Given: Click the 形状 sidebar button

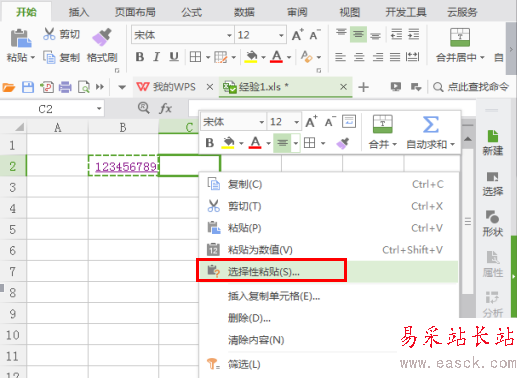Looking at the screenshot, I should (x=493, y=223).
